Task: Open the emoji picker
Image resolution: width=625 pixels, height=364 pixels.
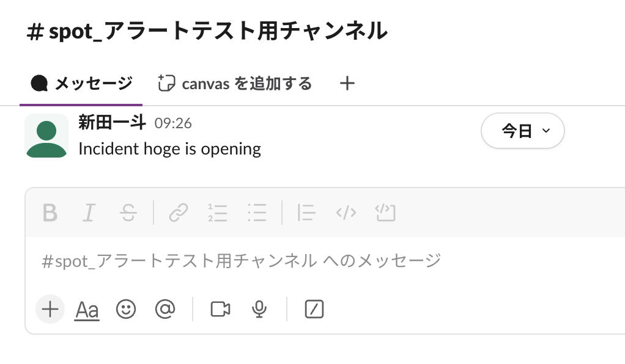Action: pyautogui.click(x=126, y=310)
